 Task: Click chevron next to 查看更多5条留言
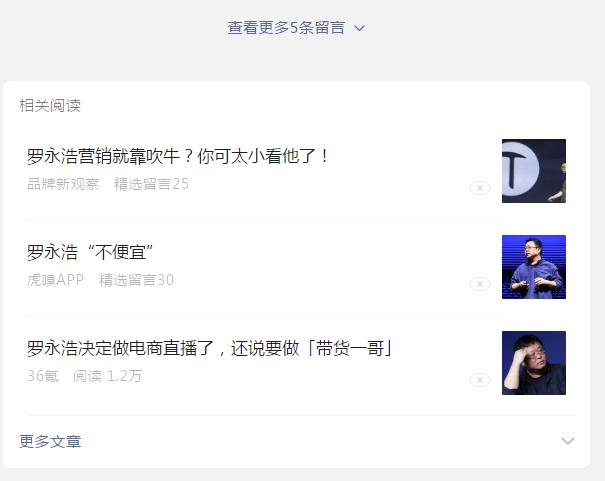coord(360,28)
